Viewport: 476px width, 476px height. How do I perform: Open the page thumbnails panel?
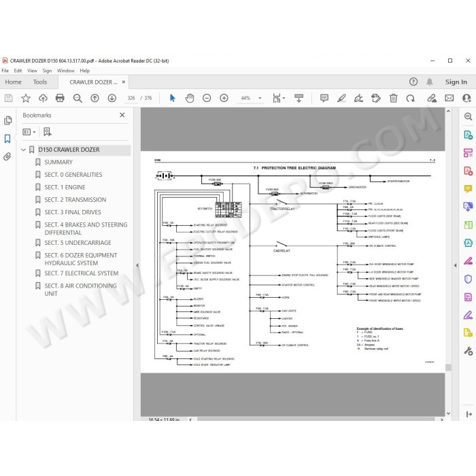tap(8, 120)
